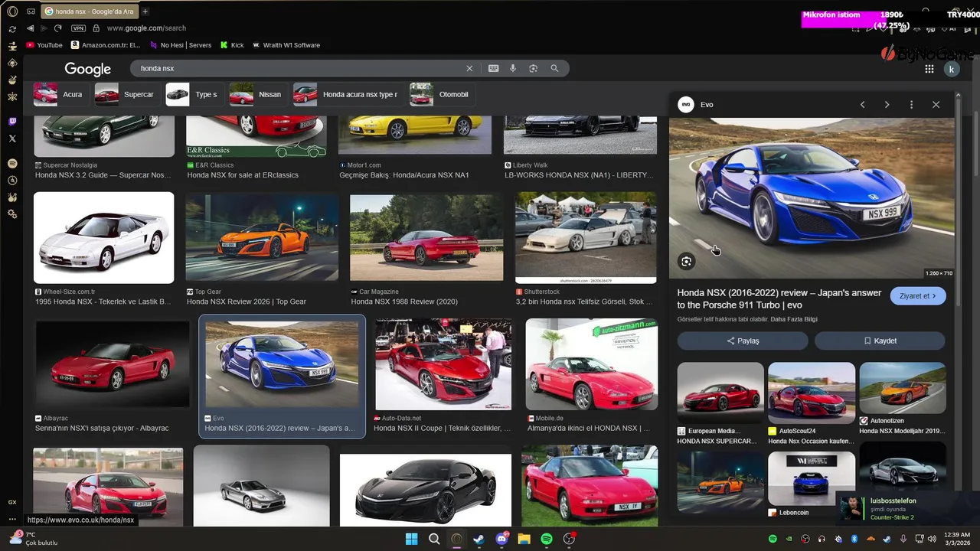Open File Explorer from the taskbar
The height and width of the screenshot is (551, 980).
click(x=524, y=539)
